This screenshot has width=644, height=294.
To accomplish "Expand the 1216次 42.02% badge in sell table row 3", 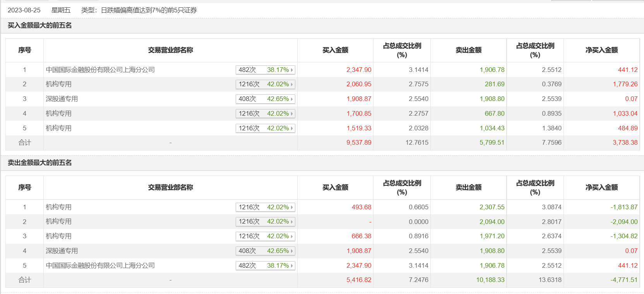I will pyautogui.click(x=265, y=236).
